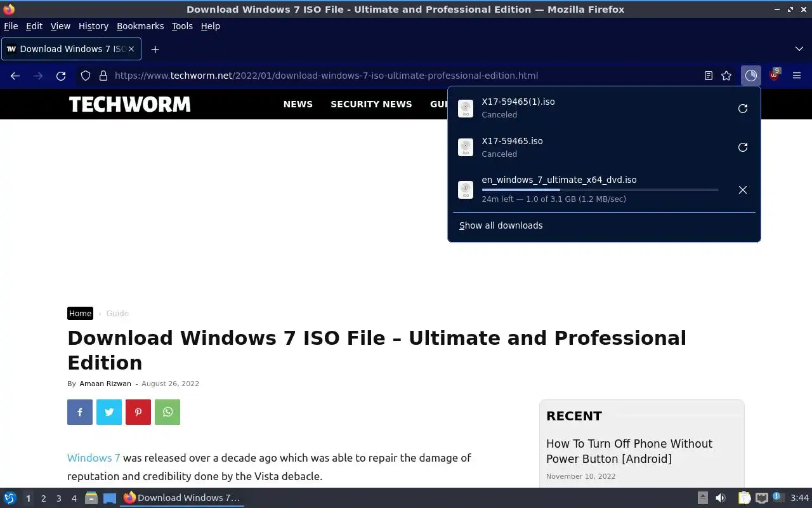Open the Tools menu
Image resolution: width=812 pixels, height=508 pixels.
pyautogui.click(x=182, y=26)
